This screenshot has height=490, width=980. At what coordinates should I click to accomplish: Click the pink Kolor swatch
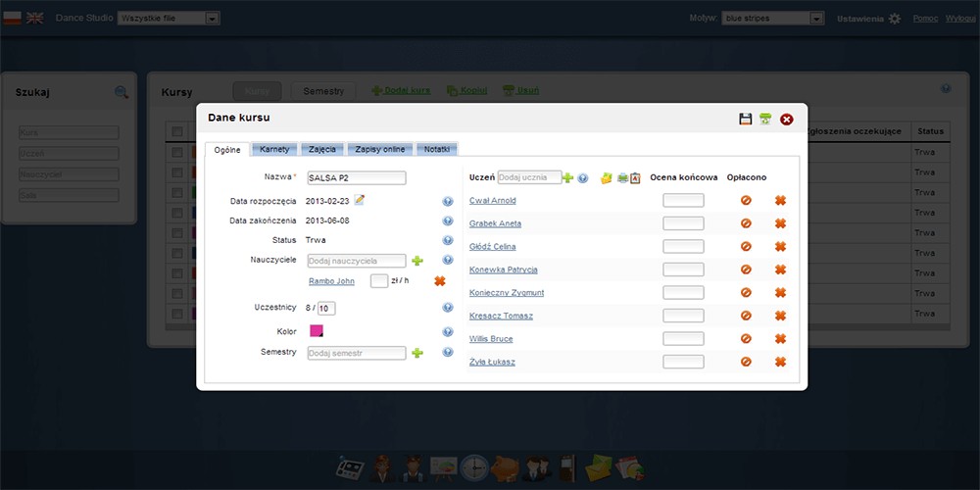pyautogui.click(x=317, y=332)
